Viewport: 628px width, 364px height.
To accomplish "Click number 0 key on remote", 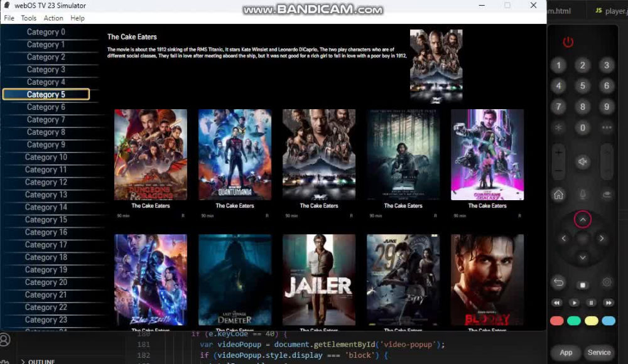I will [x=582, y=128].
